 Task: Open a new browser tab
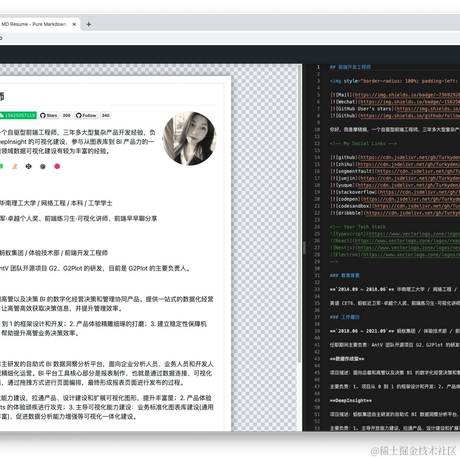pos(89,24)
